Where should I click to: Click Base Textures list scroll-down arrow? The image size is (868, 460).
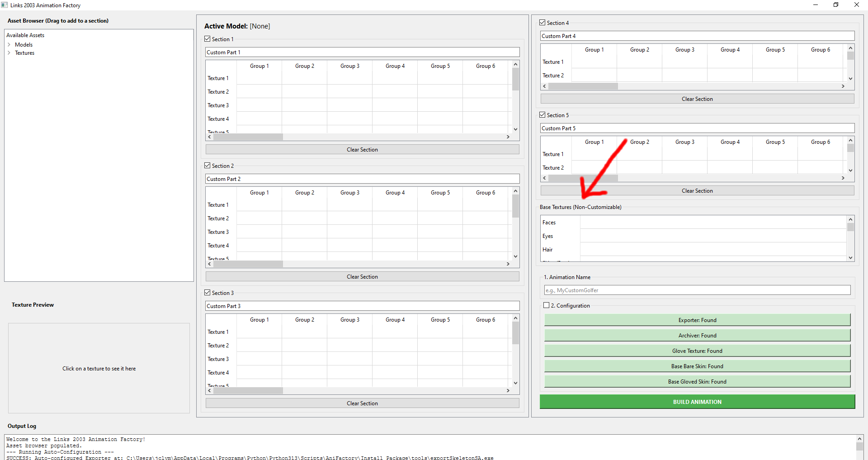click(850, 258)
